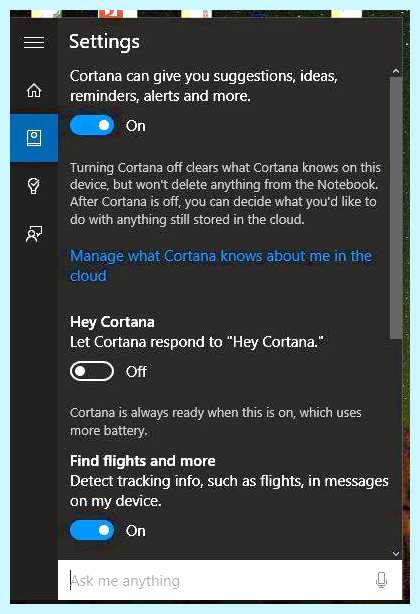Screen dimensions: 420x614
Task: Open the Feedback icon in sidebar
Action: (x=34, y=234)
